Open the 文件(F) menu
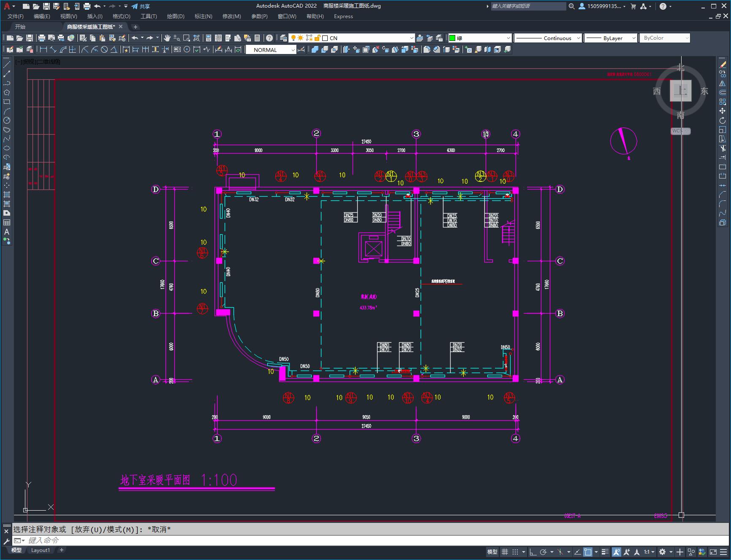The width and height of the screenshot is (731, 560). [x=16, y=16]
